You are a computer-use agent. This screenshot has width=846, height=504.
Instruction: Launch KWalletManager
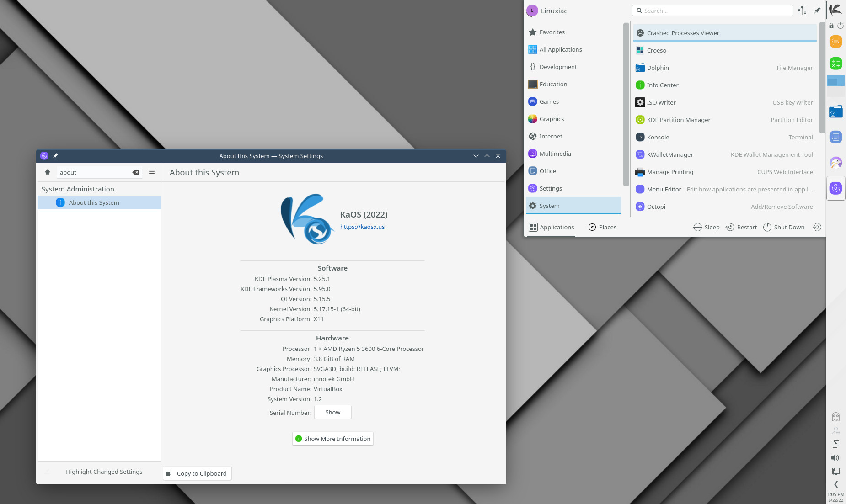coord(725,154)
